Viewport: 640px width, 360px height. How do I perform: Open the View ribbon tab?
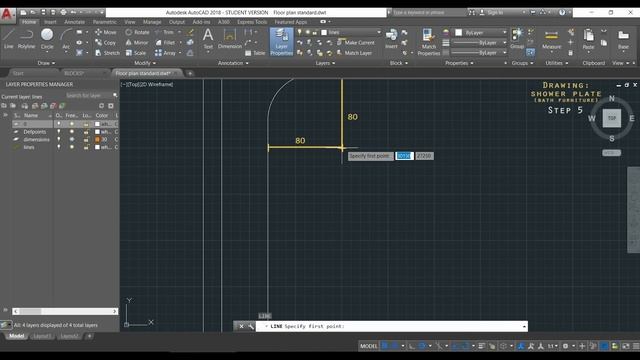tap(130, 22)
